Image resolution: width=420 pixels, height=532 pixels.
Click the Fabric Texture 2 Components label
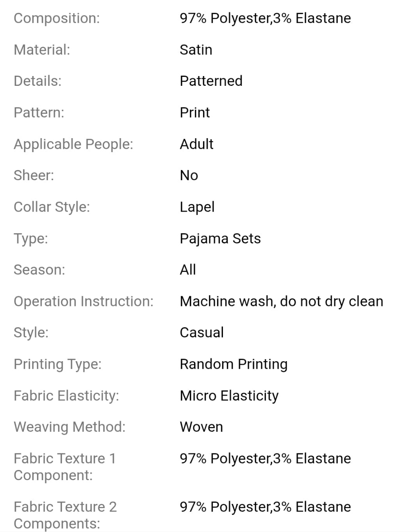pos(65,515)
